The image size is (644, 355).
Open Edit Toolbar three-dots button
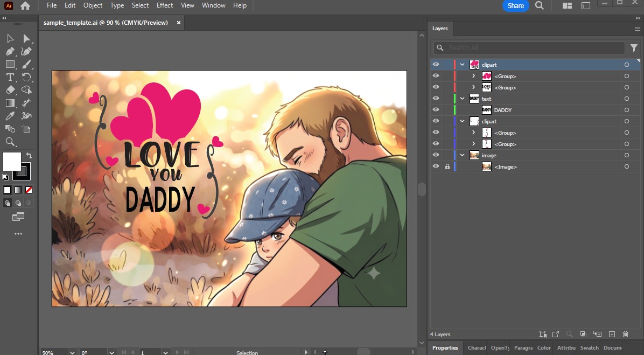tap(18, 234)
